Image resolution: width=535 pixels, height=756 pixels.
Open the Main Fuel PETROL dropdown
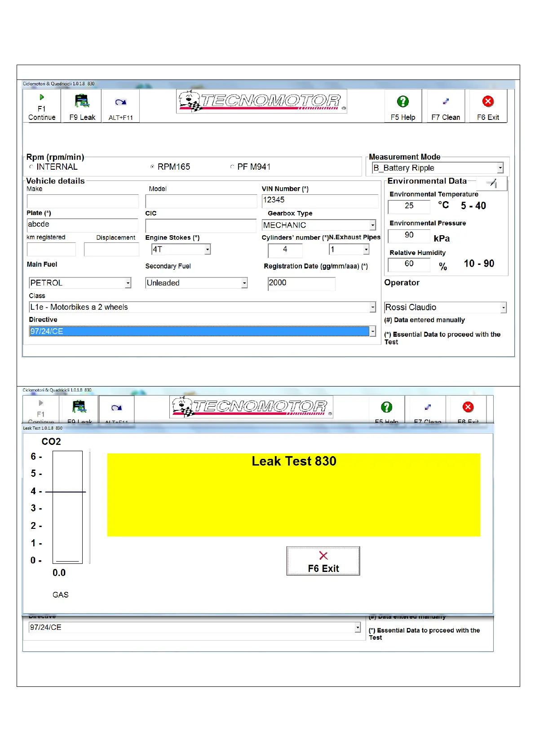coord(128,283)
